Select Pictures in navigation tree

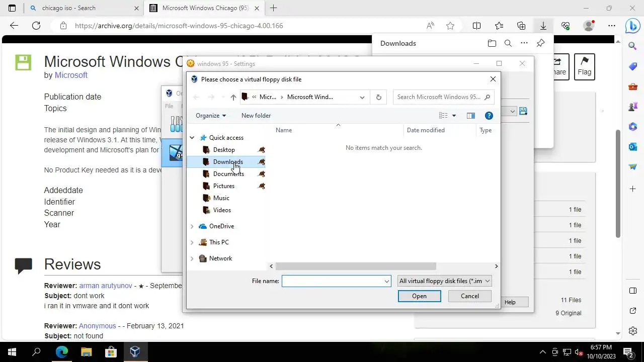[224, 186]
